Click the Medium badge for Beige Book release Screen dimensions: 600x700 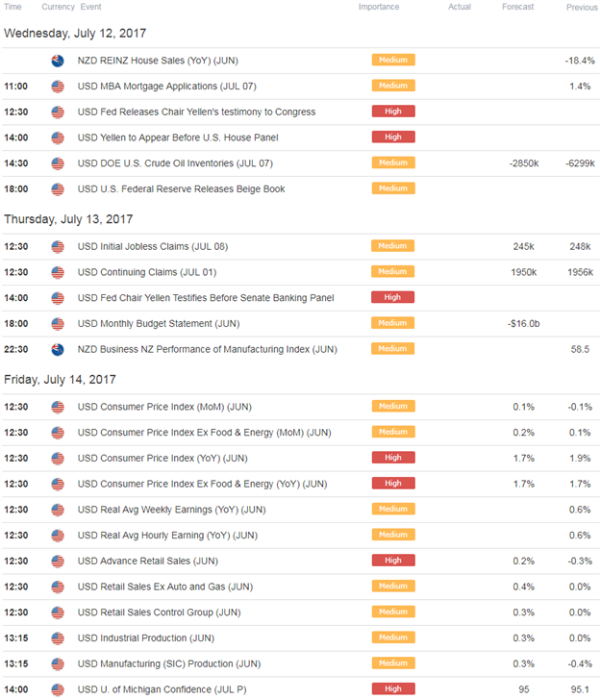(x=393, y=188)
